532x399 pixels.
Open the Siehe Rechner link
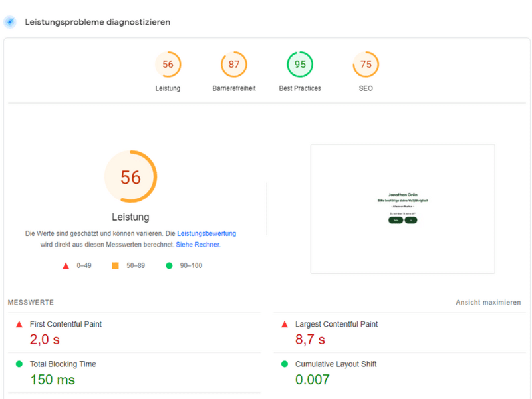[198, 245]
